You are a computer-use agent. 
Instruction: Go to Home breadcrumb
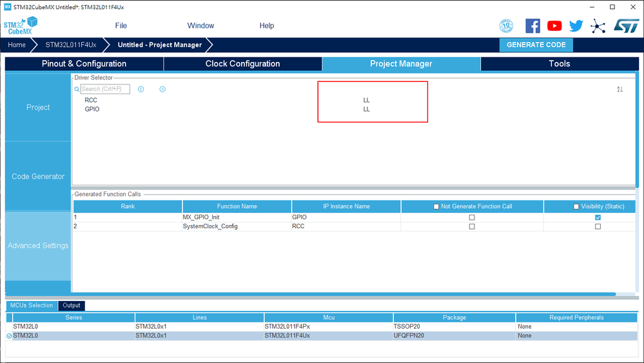[16, 44]
